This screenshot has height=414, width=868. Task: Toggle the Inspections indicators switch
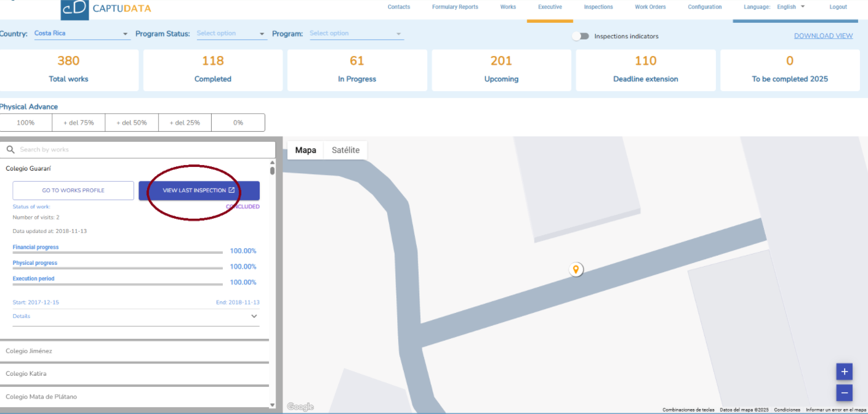(580, 36)
